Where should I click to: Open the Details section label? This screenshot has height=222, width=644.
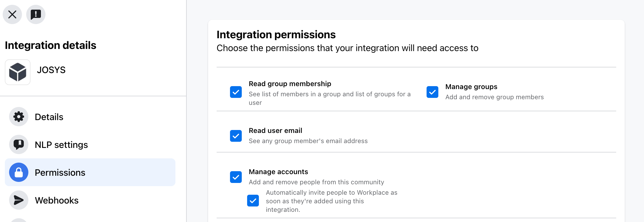(x=49, y=117)
